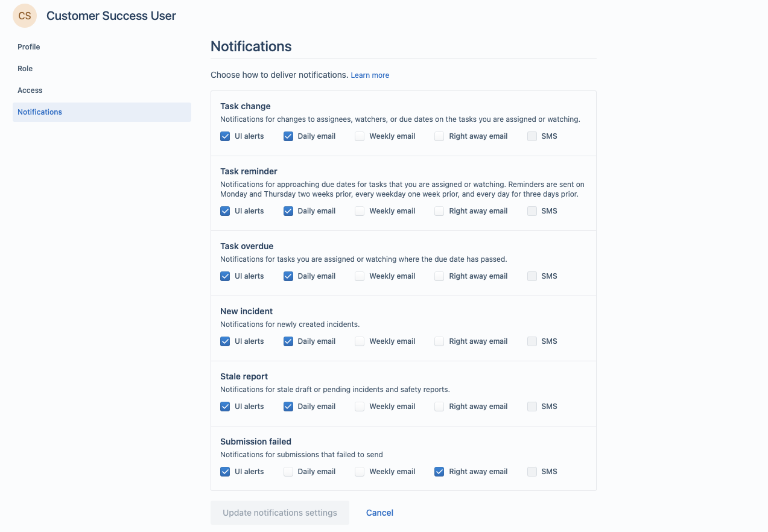The width and height of the screenshot is (768, 532).
Task: Uncheck UI alerts for Submission failed
Action: tap(225, 472)
